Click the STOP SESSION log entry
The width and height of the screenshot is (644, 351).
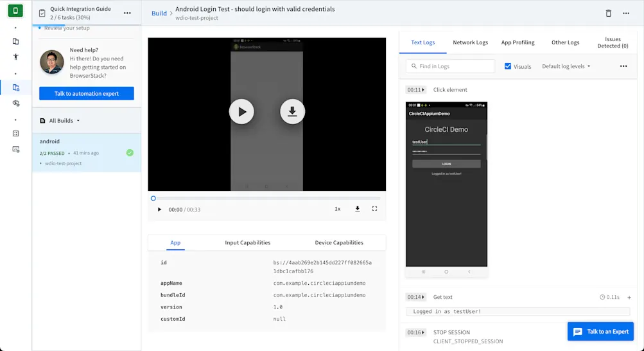(451, 332)
